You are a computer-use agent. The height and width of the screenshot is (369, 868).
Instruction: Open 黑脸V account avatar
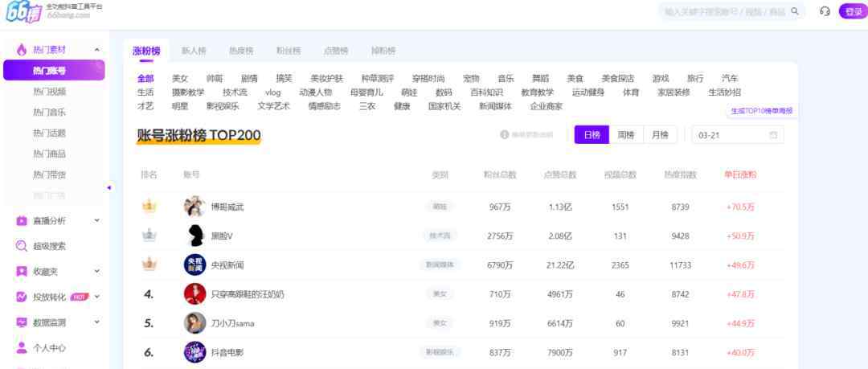pos(194,236)
